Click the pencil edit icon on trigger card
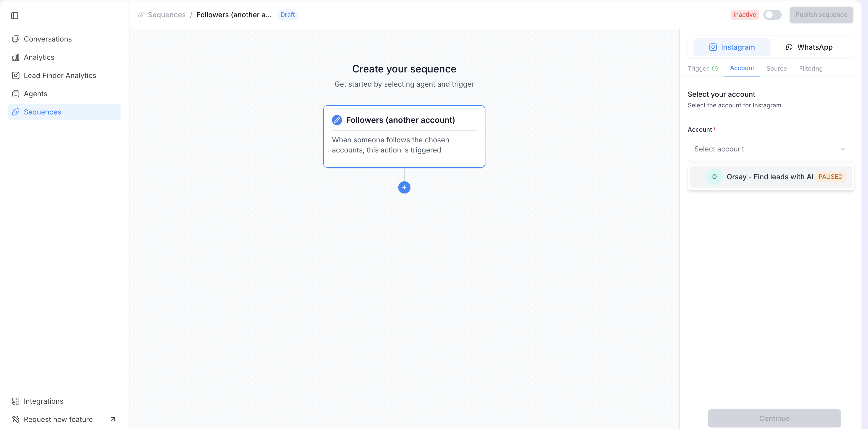868x429 pixels. [337, 120]
